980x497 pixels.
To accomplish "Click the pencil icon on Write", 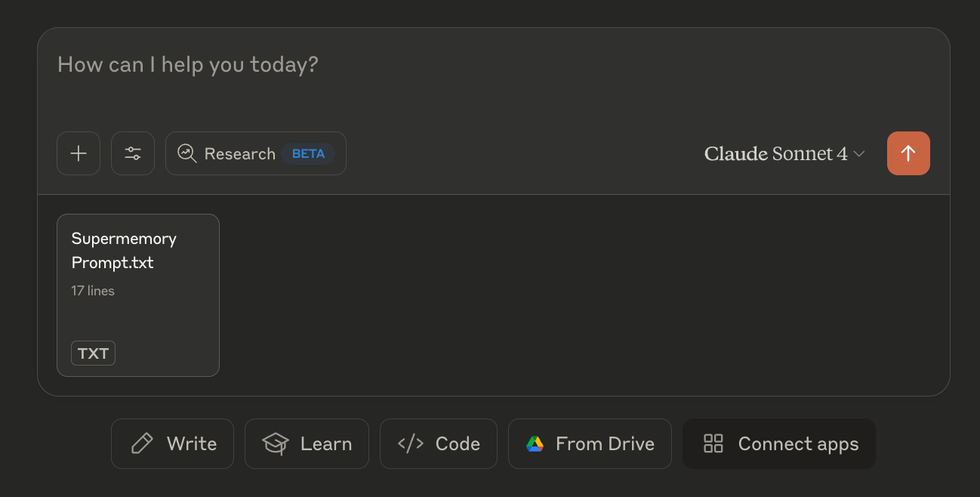I will pyautogui.click(x=142, y=443).
